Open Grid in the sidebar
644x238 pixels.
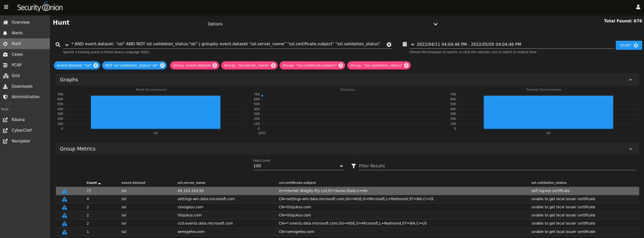tap(16, 76)
